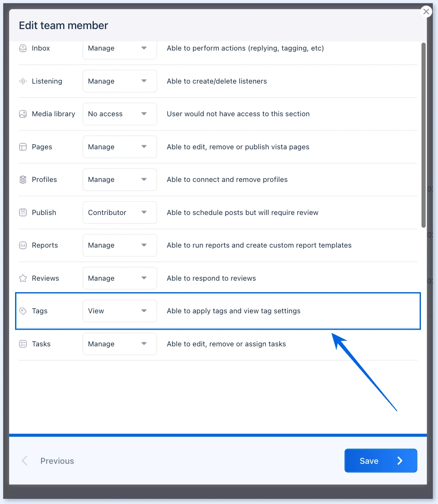
Task: Click 'Able to run reports' description text
Action: pos(259,245)
